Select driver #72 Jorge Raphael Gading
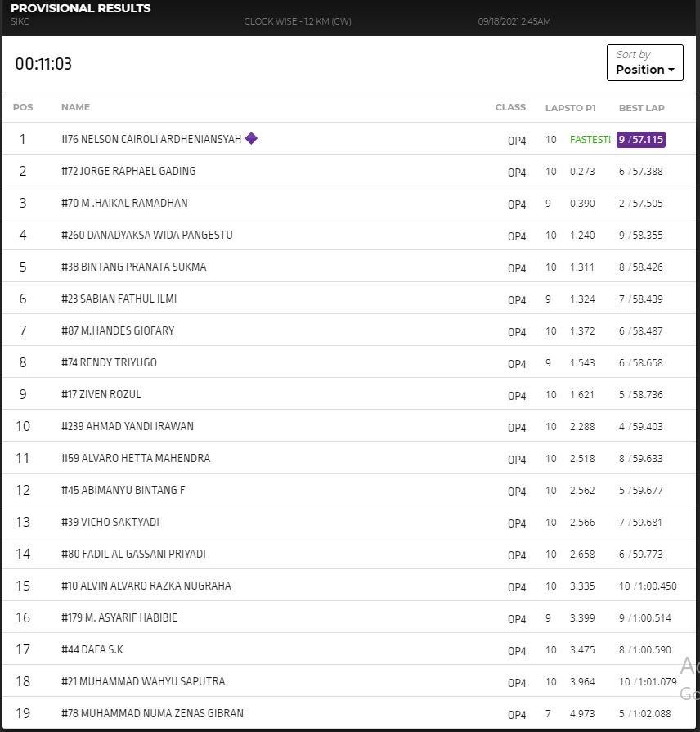Screen dimensions: 700x732 pos(128,172)
